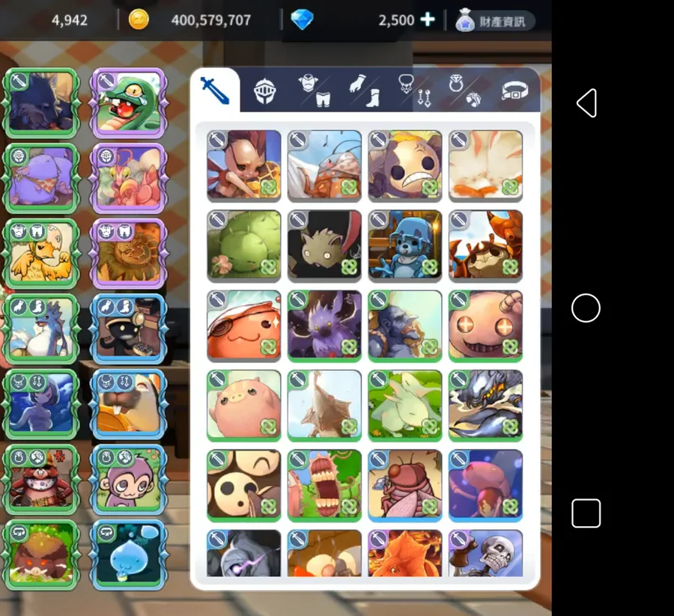Select the purple monkey equipped card
Viewport: 674px width, 616px height.
click(x=129, y=479)
